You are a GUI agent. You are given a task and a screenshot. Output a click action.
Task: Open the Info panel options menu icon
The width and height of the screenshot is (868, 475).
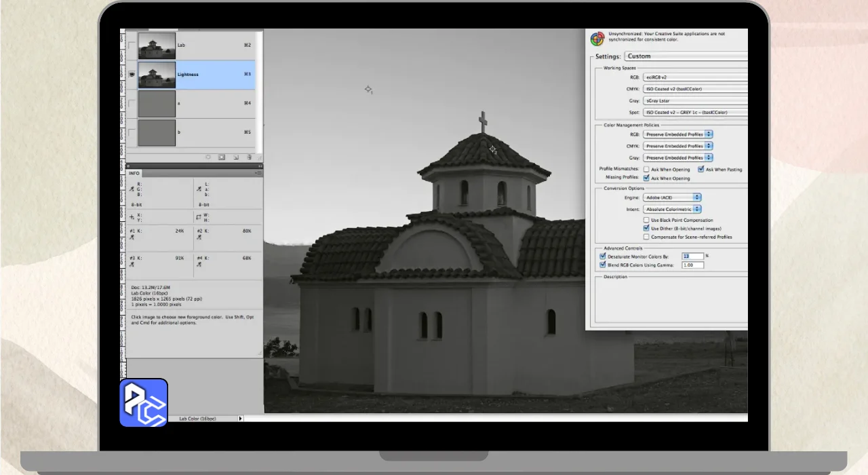point(258,173)
